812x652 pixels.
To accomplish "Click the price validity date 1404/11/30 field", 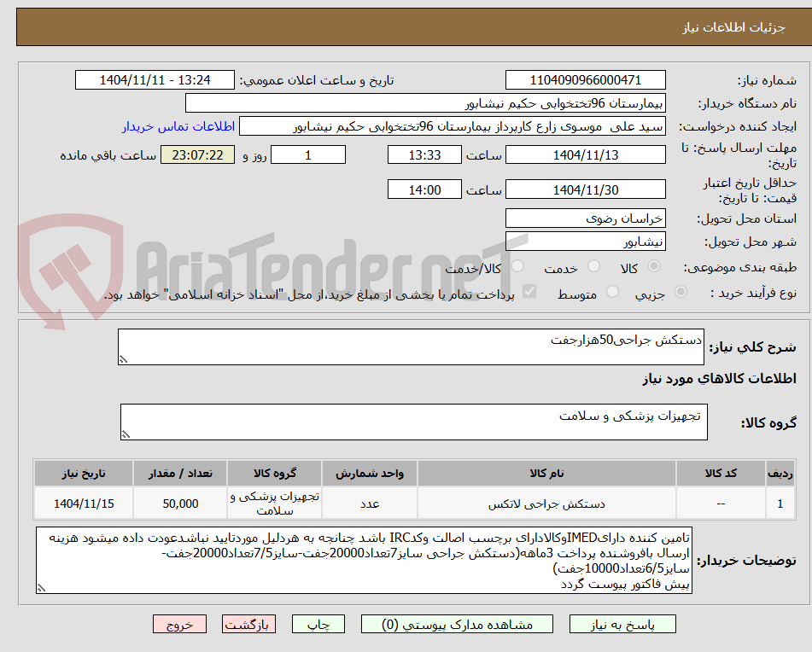I will pyautogui.click(x=585, y=189).
